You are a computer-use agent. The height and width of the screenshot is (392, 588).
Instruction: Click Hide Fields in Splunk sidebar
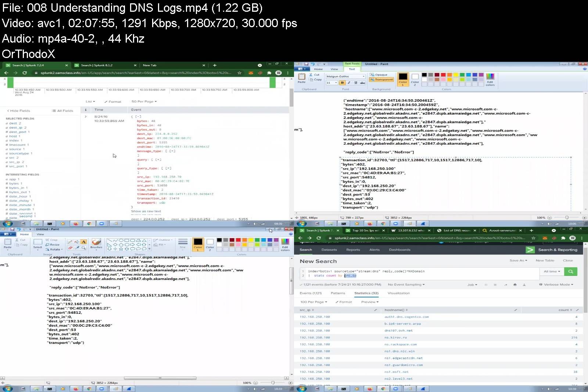coord(18,110)
